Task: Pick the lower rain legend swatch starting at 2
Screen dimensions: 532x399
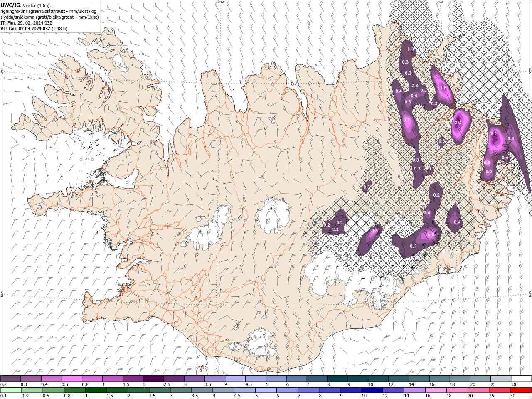Action: tap(138, 390)
